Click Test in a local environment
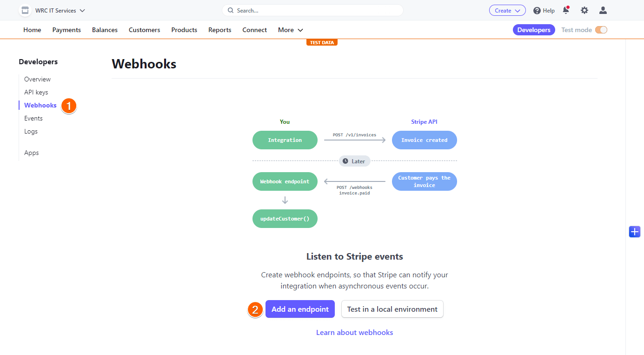Image resolution: width=644 pixels, height=355 pixels. [392, 309]
